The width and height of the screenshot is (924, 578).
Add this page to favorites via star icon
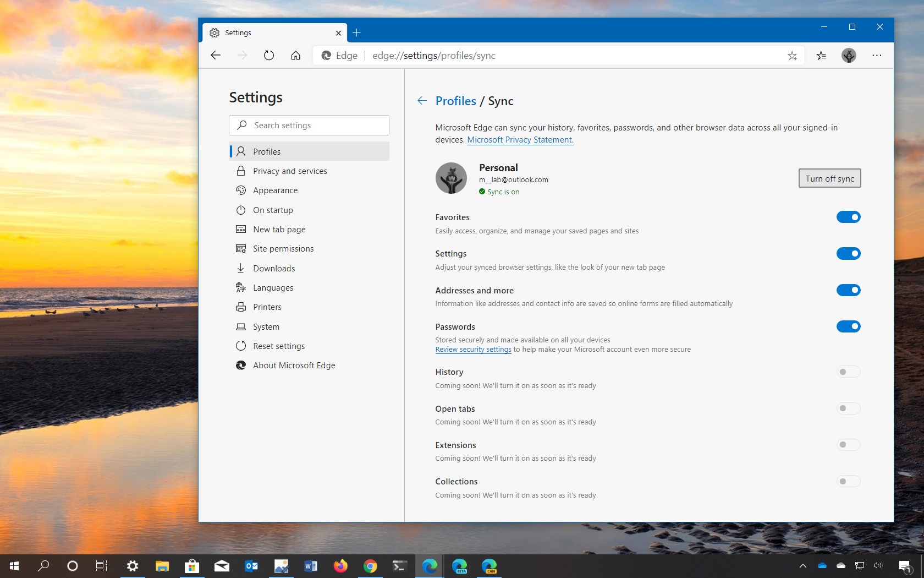pos(792,55)
